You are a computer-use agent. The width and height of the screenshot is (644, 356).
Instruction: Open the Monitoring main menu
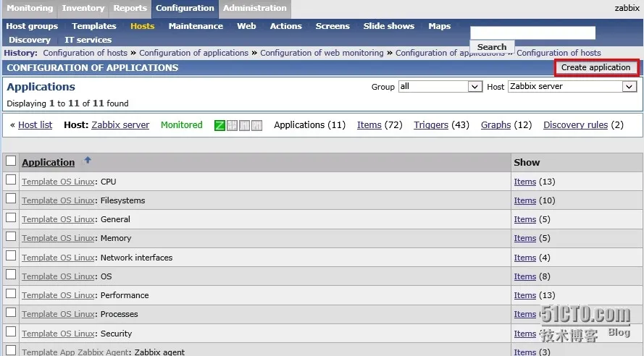(x=30, y=8)
